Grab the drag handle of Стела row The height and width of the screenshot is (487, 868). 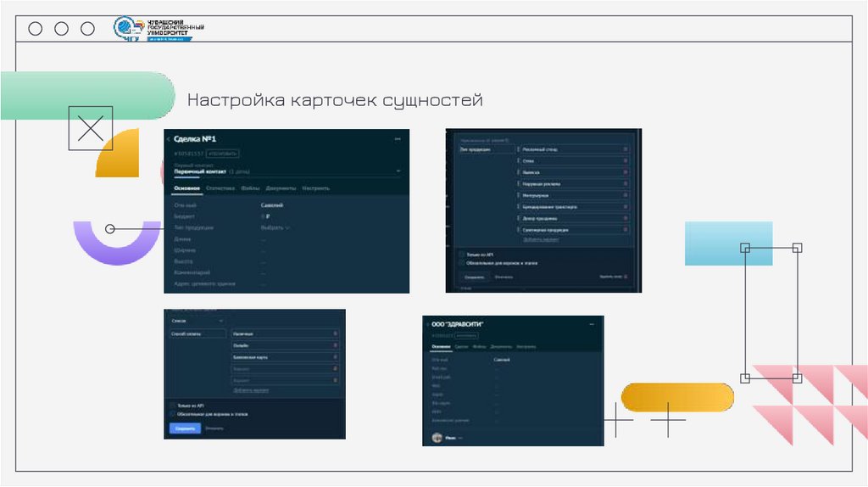(519, 160)
